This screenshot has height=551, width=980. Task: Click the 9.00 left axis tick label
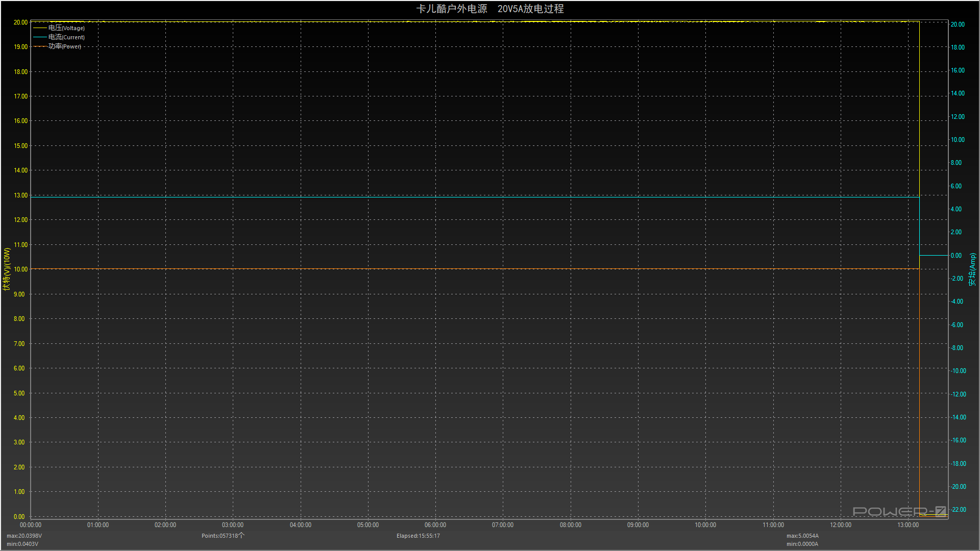tap(19, 294)
